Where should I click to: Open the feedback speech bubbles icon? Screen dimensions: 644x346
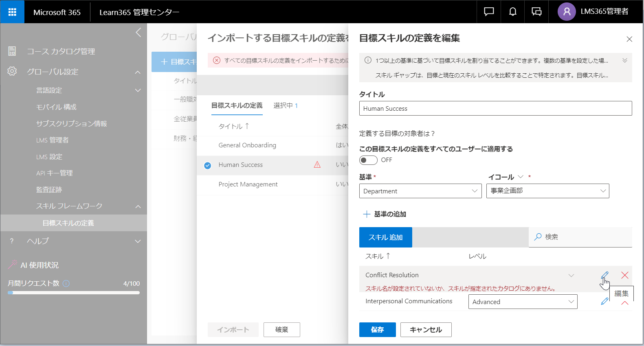pos(536,12)
